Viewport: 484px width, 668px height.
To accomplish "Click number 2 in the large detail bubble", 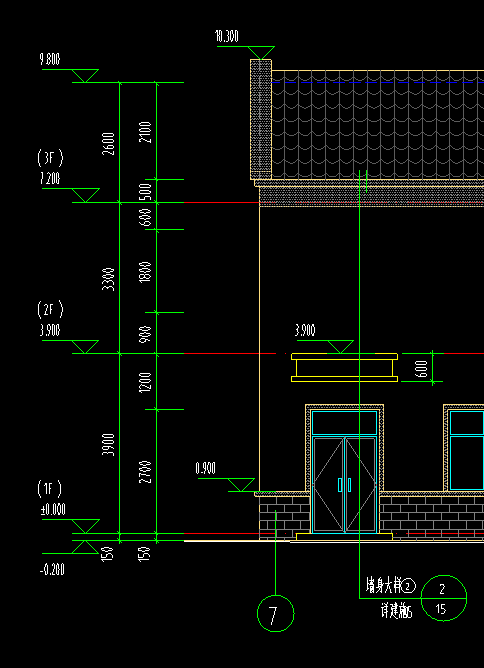I will tap(442, 589).
